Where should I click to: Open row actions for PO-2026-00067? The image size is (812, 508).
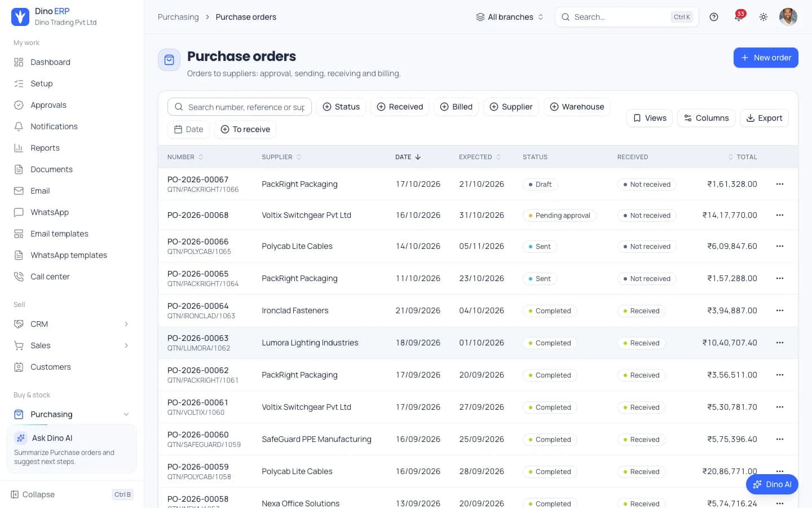(x=780, y=184)
